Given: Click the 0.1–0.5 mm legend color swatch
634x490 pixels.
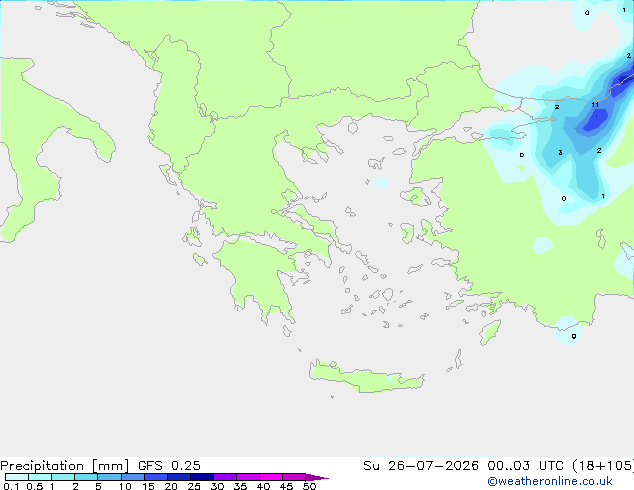Looking at the screenshot, I should tap(17, 477).
